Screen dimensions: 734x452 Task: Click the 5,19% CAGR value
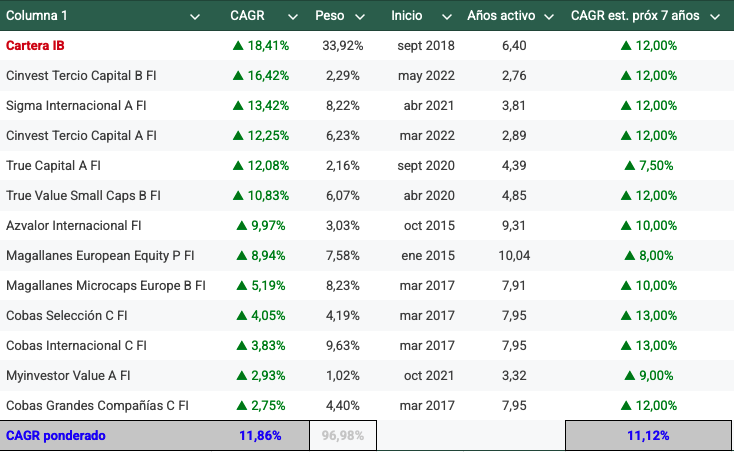tap(261, 285)
